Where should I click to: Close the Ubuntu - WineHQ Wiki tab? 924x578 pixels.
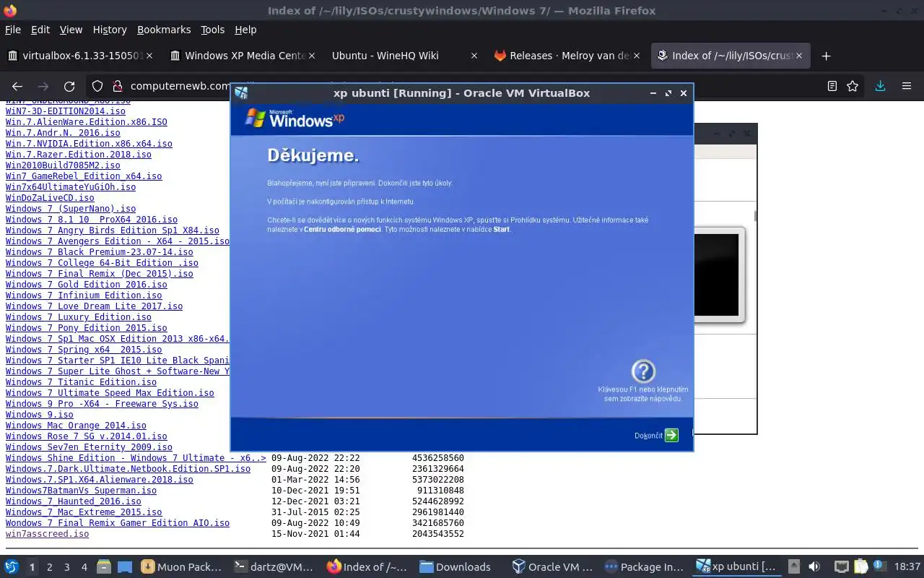coord(474,56)
